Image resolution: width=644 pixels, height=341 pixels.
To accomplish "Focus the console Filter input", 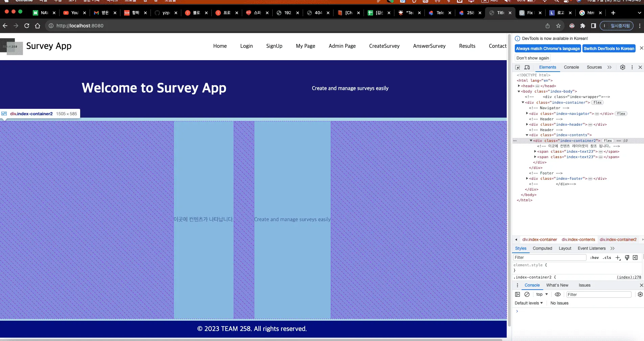I will pos(599,295).
